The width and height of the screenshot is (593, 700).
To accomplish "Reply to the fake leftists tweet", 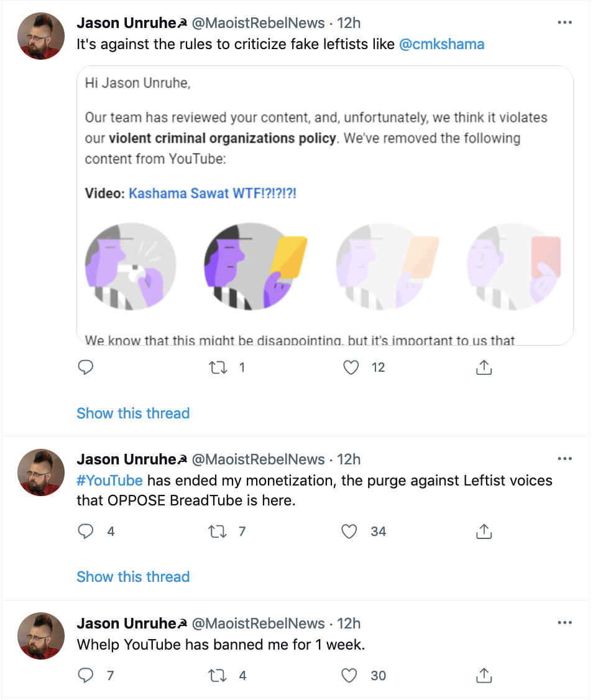I will pyautogui.click(x=86, y=367).
